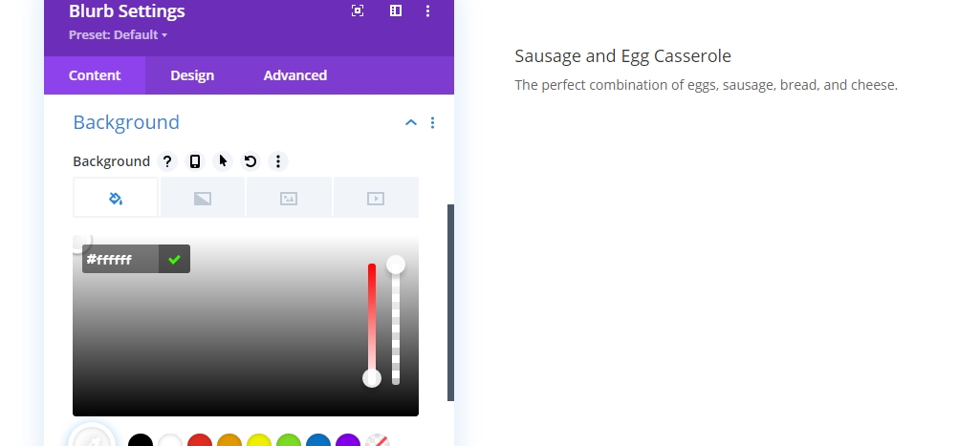Image resolution: width=980 pixels, height=446 pixels.
Task: Switch to the Design tab
Action: point(192,75)
